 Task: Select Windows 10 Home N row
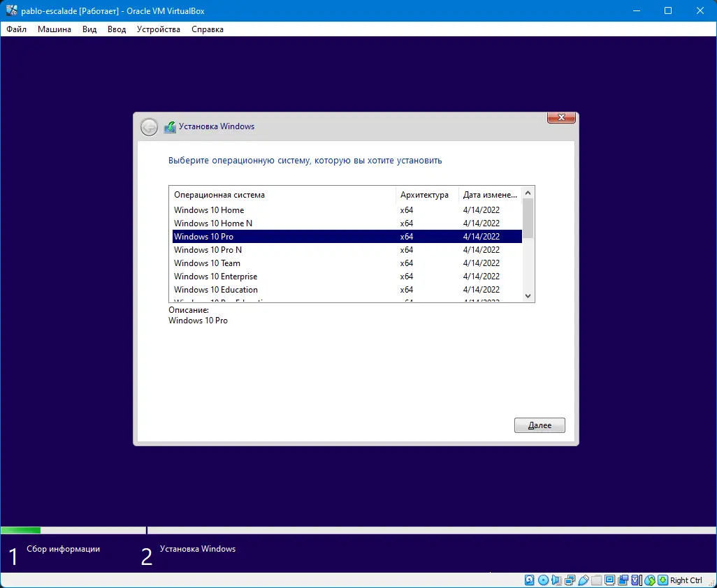pyautogui.click(x=347, y=223)
